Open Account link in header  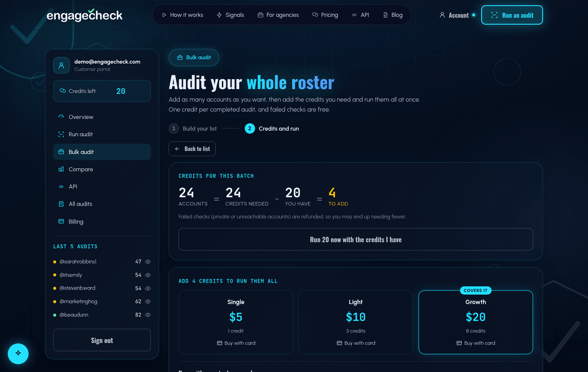click(457, 15)
